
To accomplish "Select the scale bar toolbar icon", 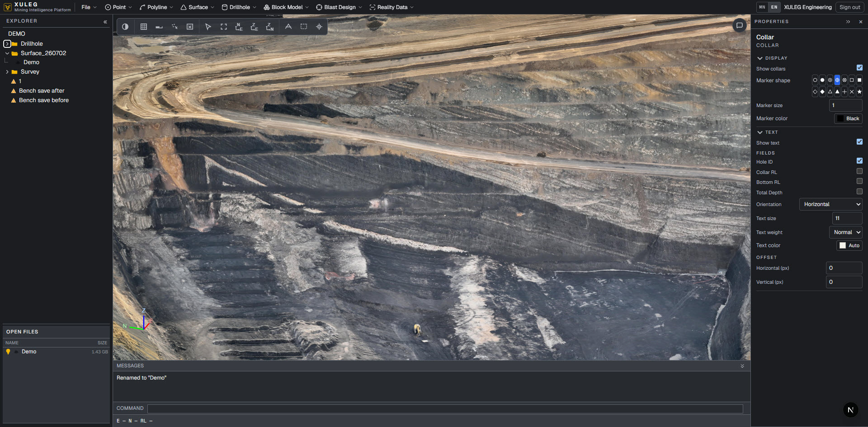I will pyautogui.click(x=159, y=27).
